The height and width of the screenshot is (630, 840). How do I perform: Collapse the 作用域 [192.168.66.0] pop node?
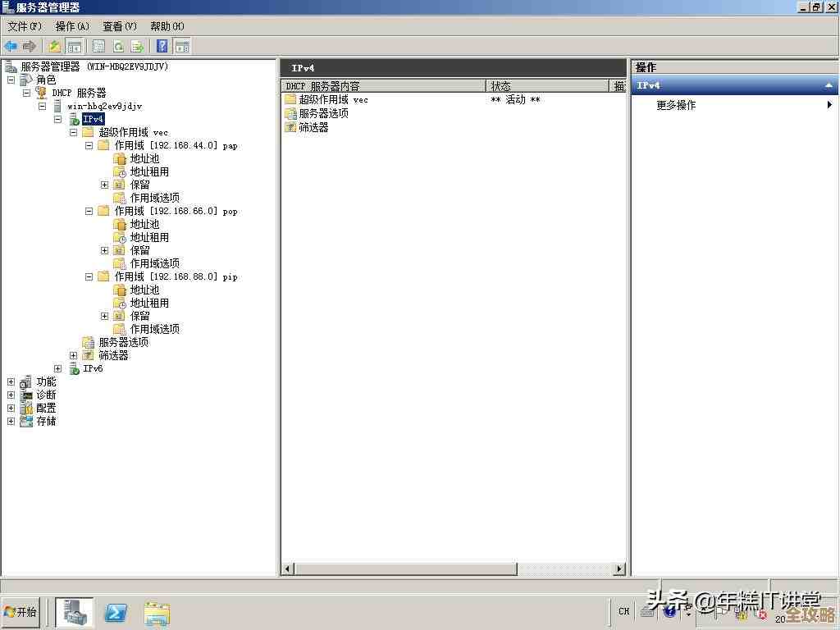(x=89, y=211)
